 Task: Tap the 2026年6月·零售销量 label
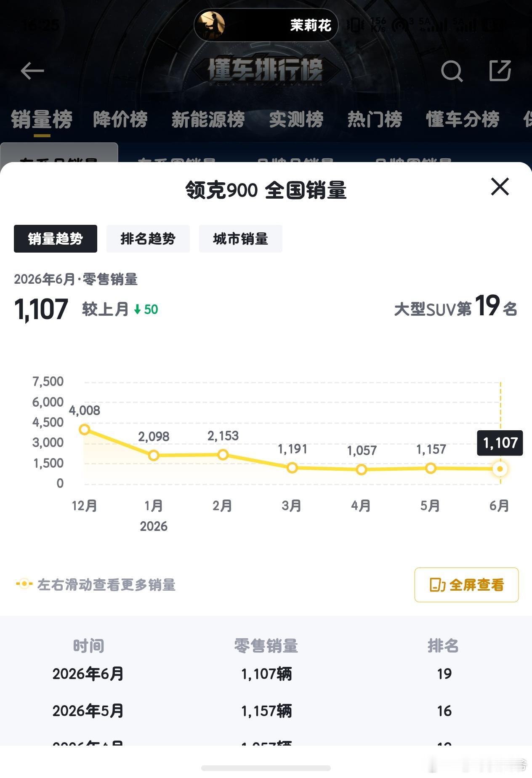pos(76,279)
